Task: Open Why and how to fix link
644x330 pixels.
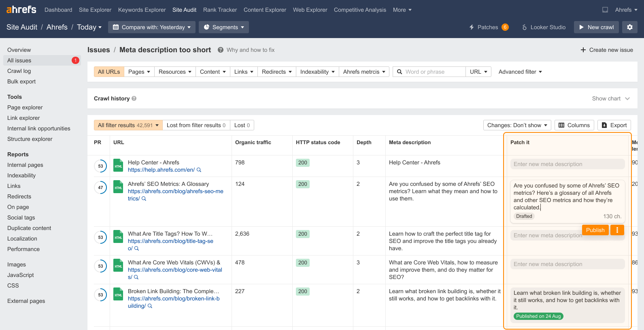Action: coord(251,50)
